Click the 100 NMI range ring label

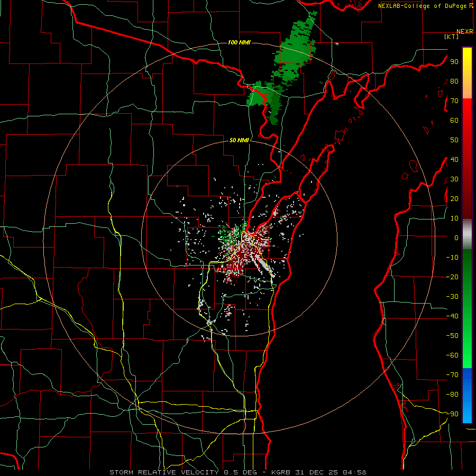(x=239, y=42)
